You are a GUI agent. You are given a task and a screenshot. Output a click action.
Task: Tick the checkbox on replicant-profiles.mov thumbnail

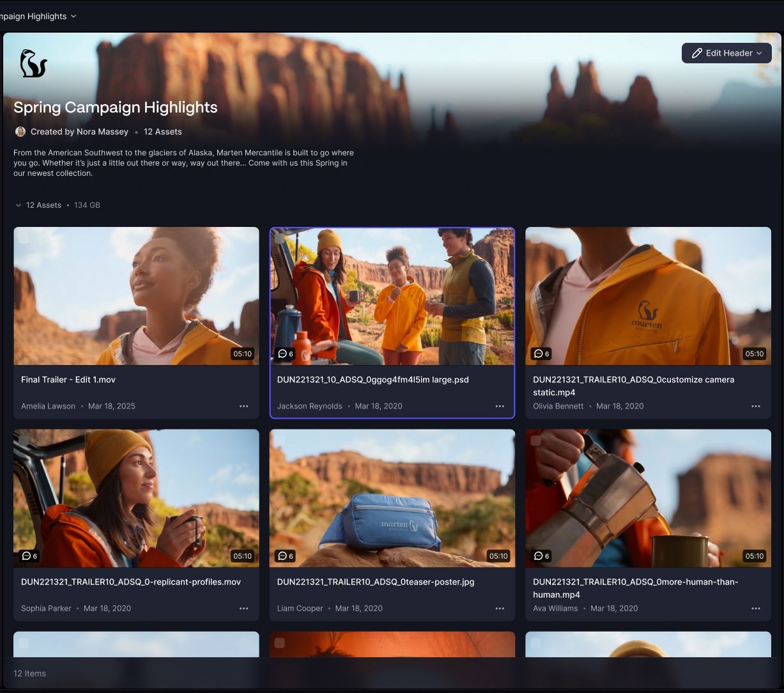pos(24,440)
